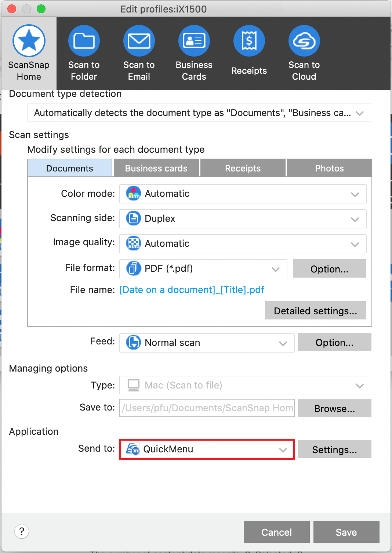Screen dimensions: 392x553
Task: Close the Edit profiles window
Action: 12,9
